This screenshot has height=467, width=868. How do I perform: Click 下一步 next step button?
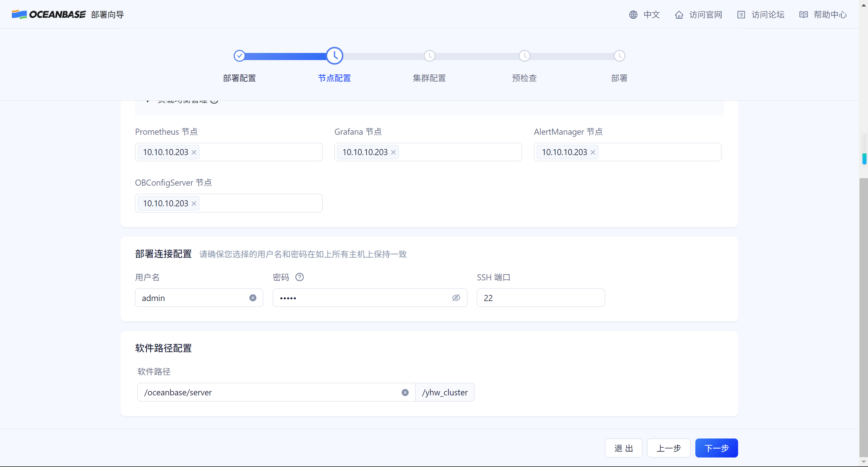[716, 448]
